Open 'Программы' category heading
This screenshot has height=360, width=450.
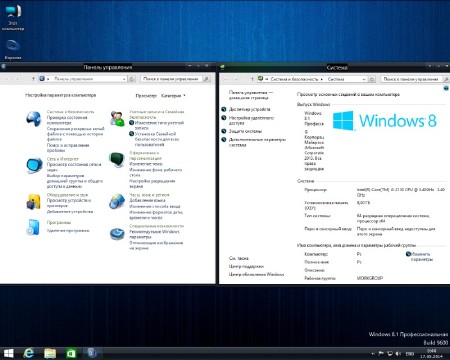(x=59, y=222)
